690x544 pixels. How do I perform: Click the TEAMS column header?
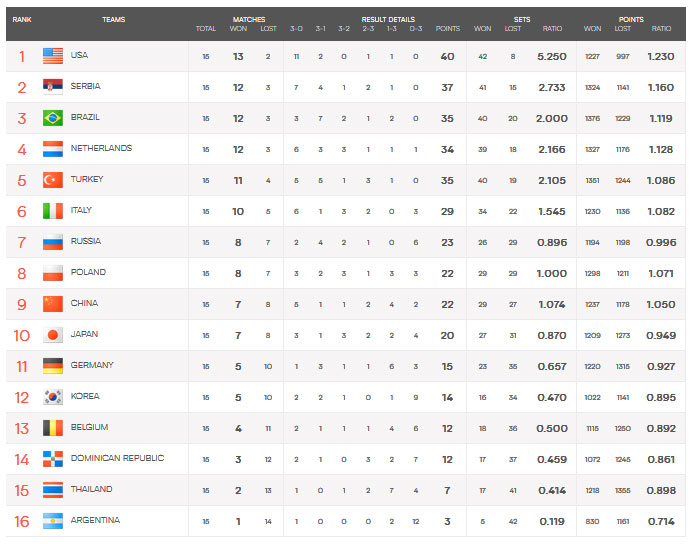click(114, 19)
